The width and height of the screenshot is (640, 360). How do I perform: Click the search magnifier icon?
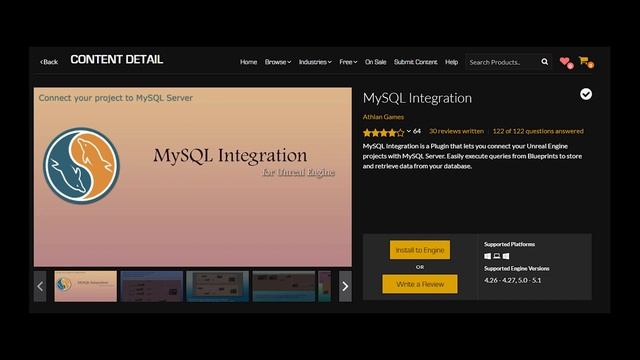pyautogui.click(x=544, y=62)
